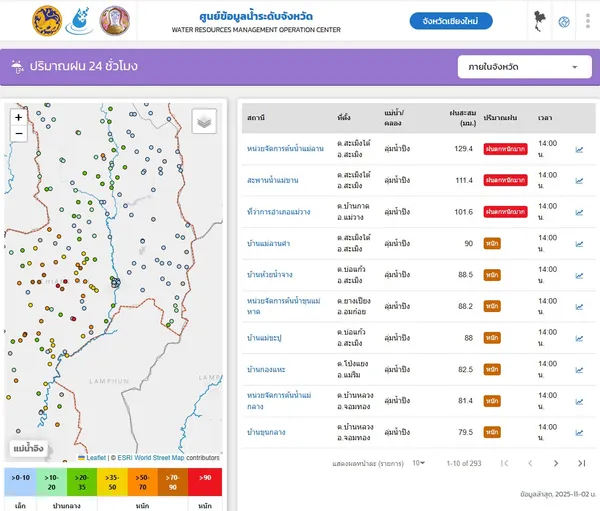This screenshot has width=600, height=511.
Task: Expand the ภายในจังหวัด dropdown
Action: 523,68
